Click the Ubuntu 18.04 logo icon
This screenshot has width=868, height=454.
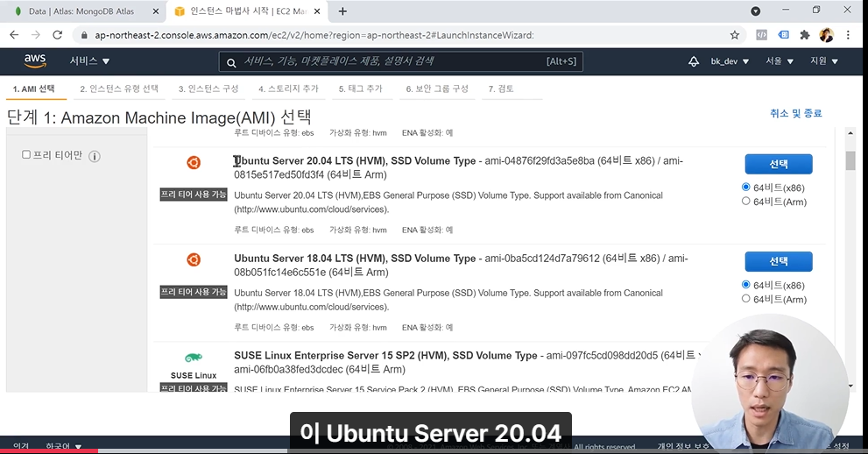pyautogui.click(x=194, y=259)
